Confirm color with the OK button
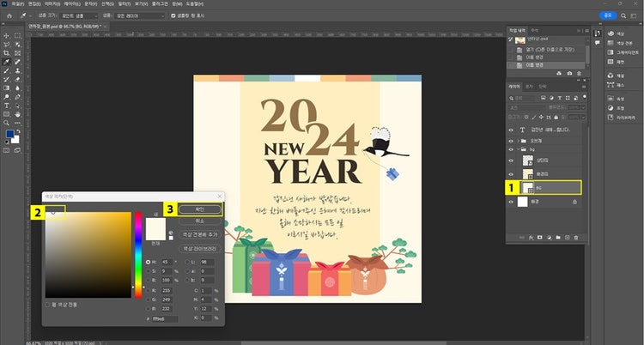The width and height of the screenshot is (644, 345). pyautogui.click(x=200, y=209)
